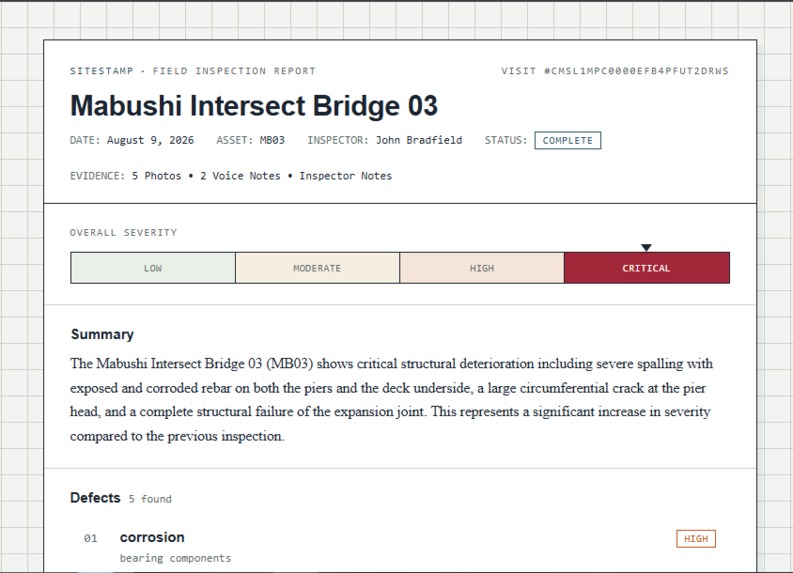Select the MODERATE severity segment

click(x=317, y=268)
